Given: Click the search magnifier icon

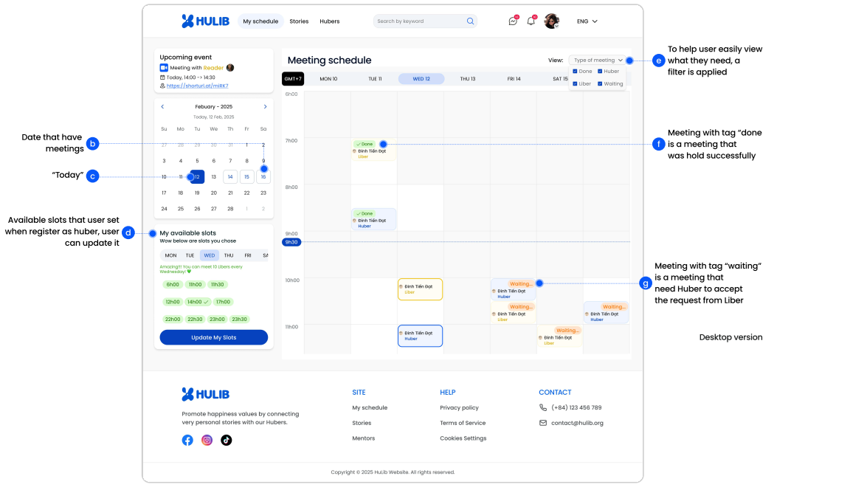Looking at the screenshot, I should pos(470,21).
